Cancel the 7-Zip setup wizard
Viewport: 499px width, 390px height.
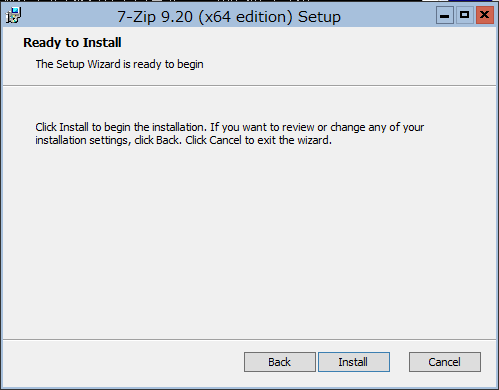(445, 362)
